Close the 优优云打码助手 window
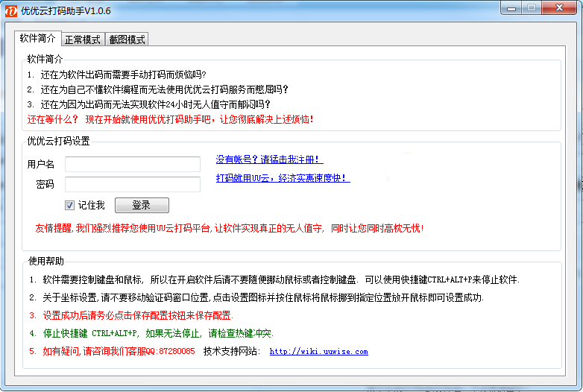Screen dimensions: 583x392 (x=559, y=7)
